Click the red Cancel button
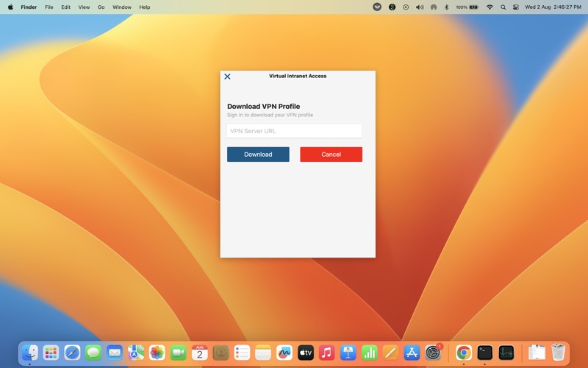588x368 pixels. point(331,155)
